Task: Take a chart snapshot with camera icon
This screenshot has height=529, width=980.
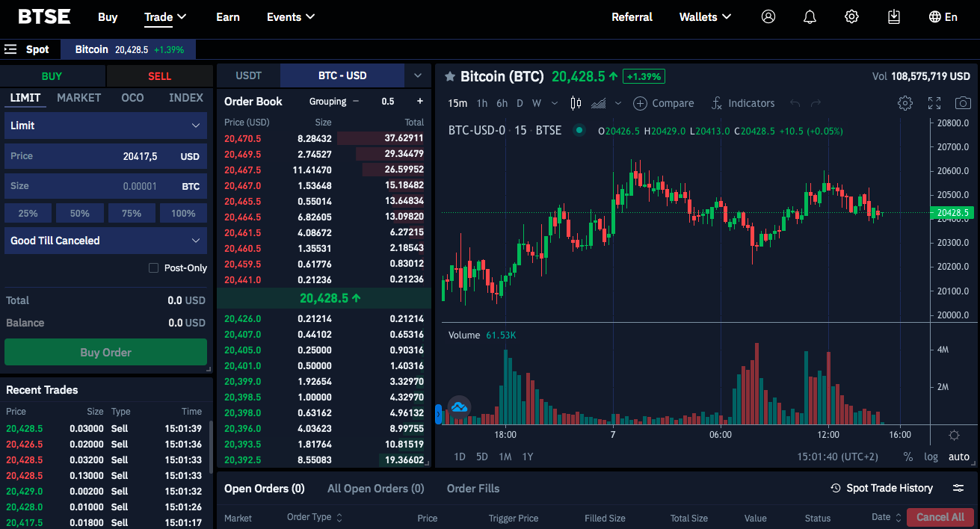Action: [x=964, y=103]
